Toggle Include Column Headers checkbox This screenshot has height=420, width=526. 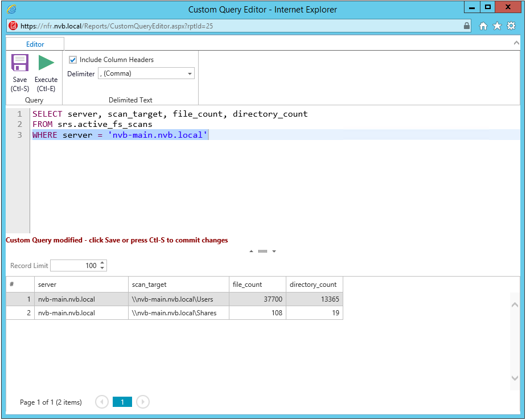[73, 60]
